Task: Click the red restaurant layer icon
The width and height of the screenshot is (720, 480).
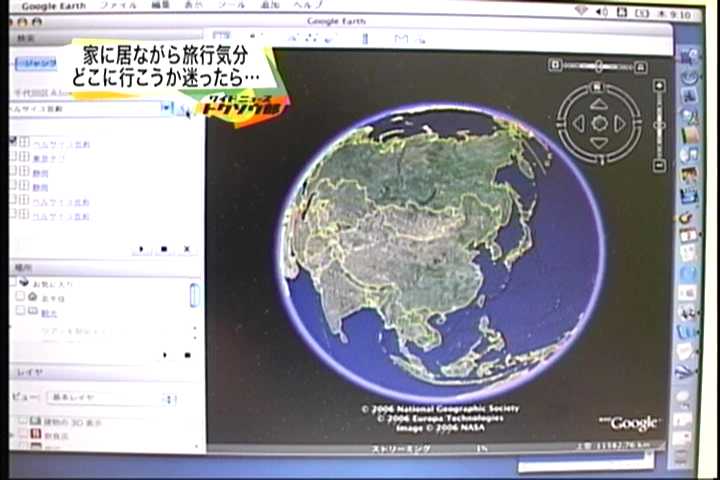Action: point(35,433)
